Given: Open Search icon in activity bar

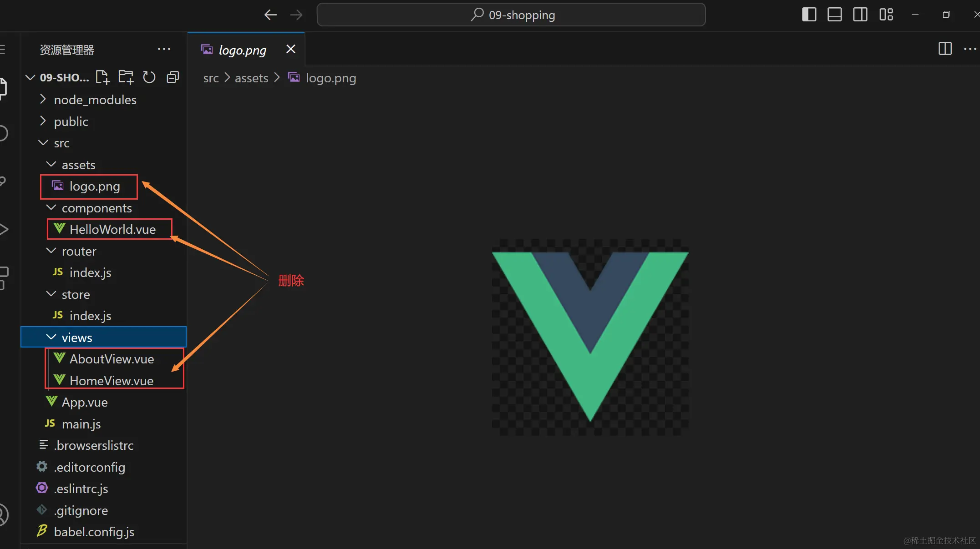Looking at the screenshot, I should 4,133.
